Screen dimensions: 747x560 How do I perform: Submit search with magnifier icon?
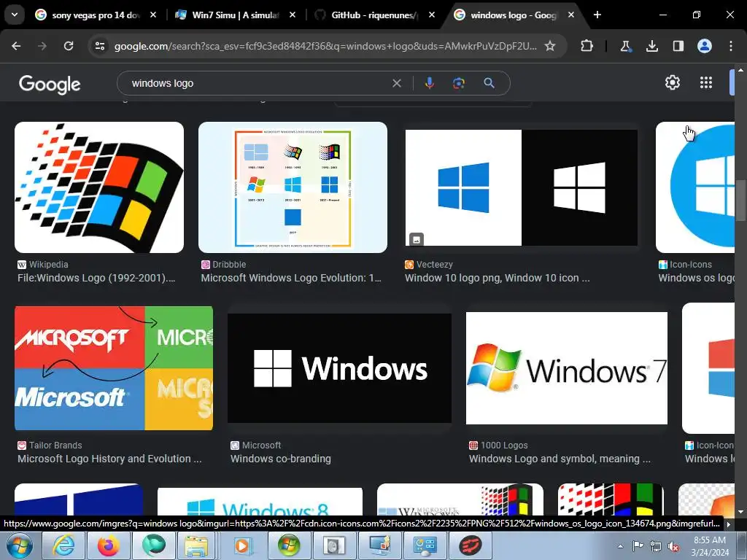tap(489, 83)
